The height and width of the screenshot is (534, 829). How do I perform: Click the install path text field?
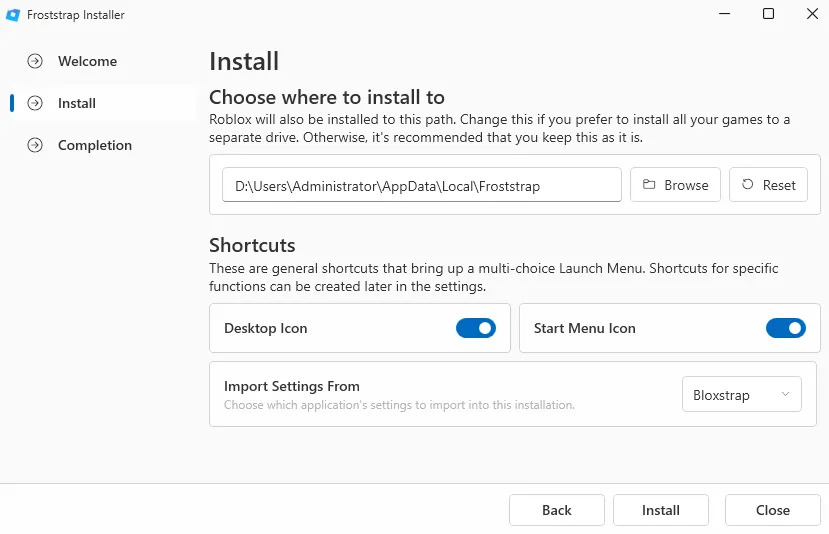click(421, 185)
